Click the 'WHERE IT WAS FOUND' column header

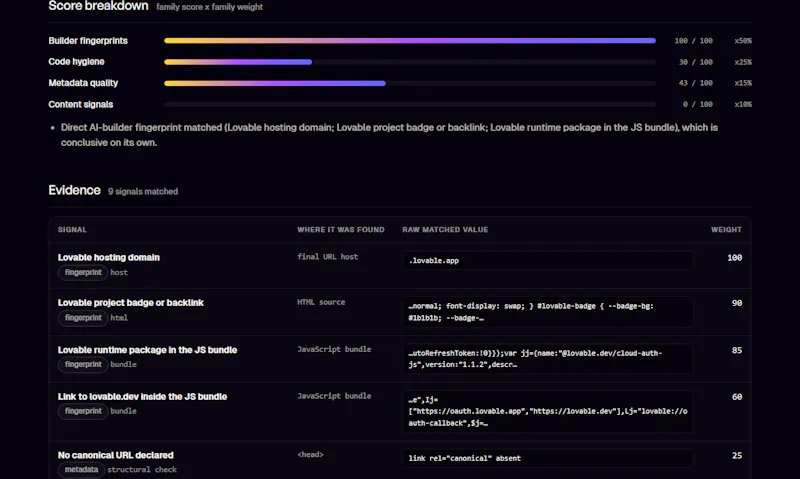[x=341, y=230]
